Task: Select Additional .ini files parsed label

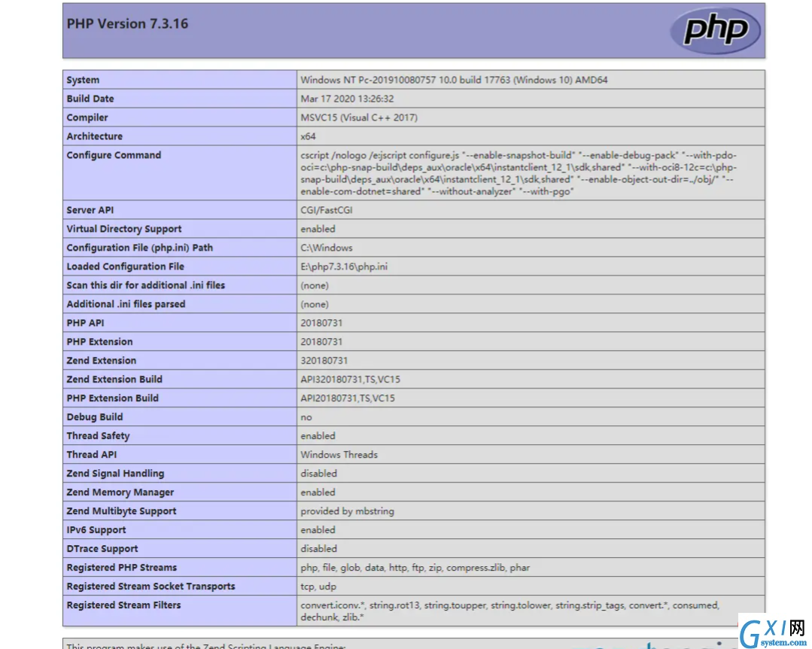Action: coord(126,304)
